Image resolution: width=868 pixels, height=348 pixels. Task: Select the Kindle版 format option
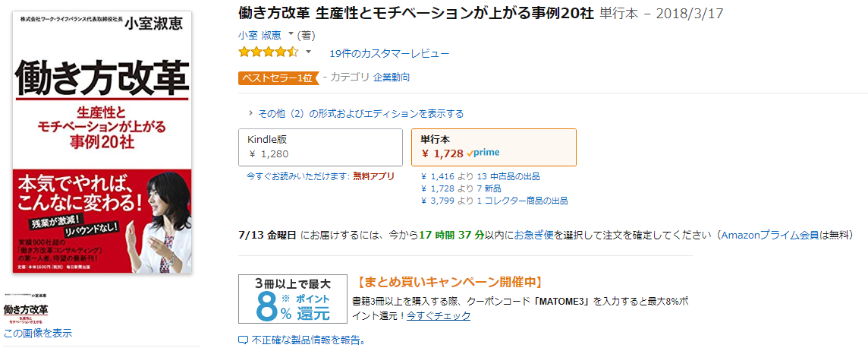click(320, 147)
